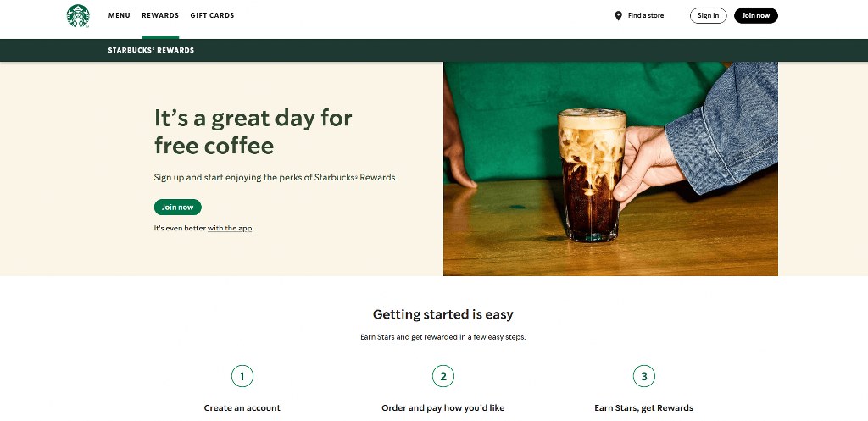The width and height of the screenshot is (868, 421).
Task: Click the Starbucks siren logo
Action: pyautogui.click(x=78, y=15)
